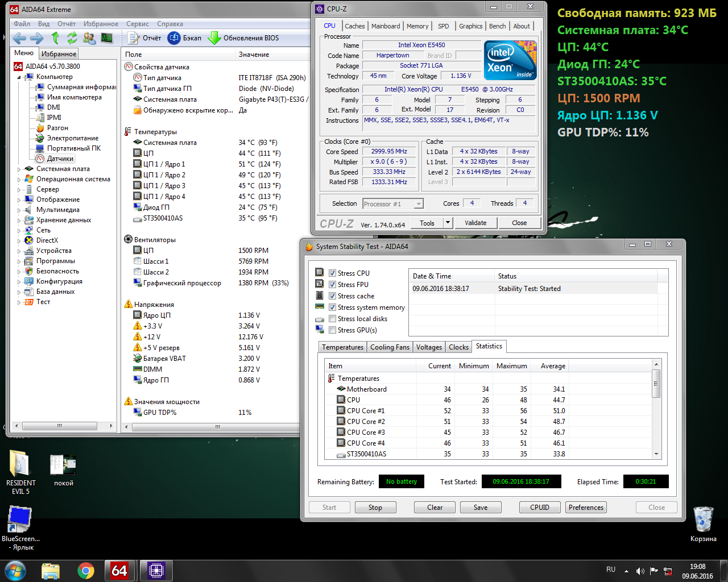
Task: Launch Бэкап from the AIDA64 toolbar
Action: (184, 38)
